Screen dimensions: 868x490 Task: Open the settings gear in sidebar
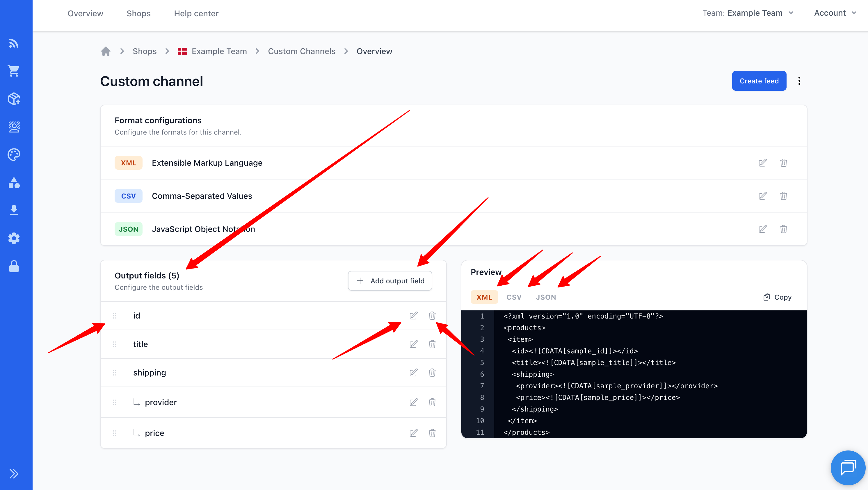point(14,238)
